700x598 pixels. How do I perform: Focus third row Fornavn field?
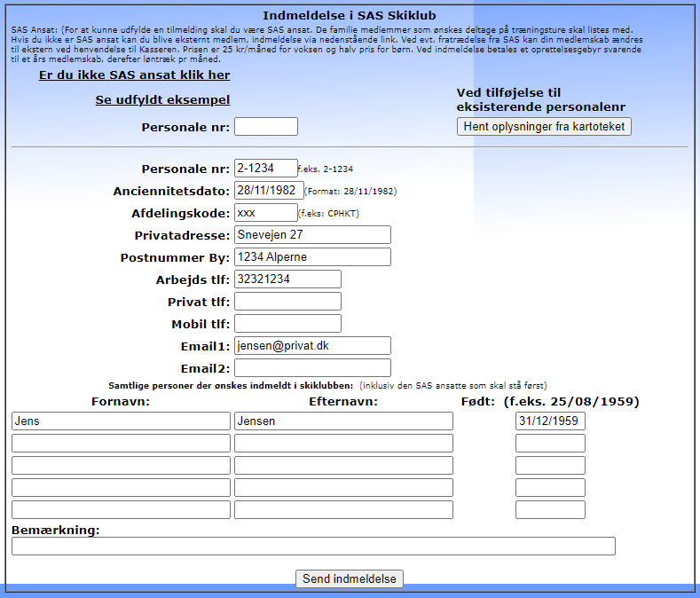click(x=121, y=466)
